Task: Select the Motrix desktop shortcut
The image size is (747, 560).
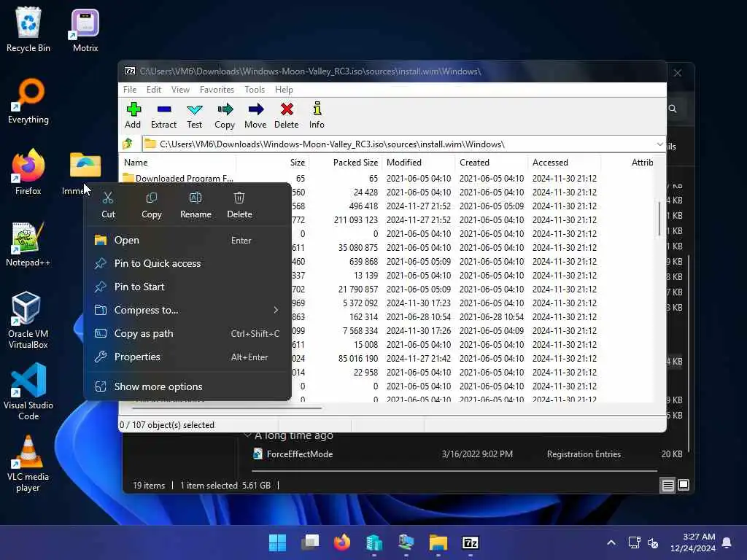Action: click(x=85, y=30)
